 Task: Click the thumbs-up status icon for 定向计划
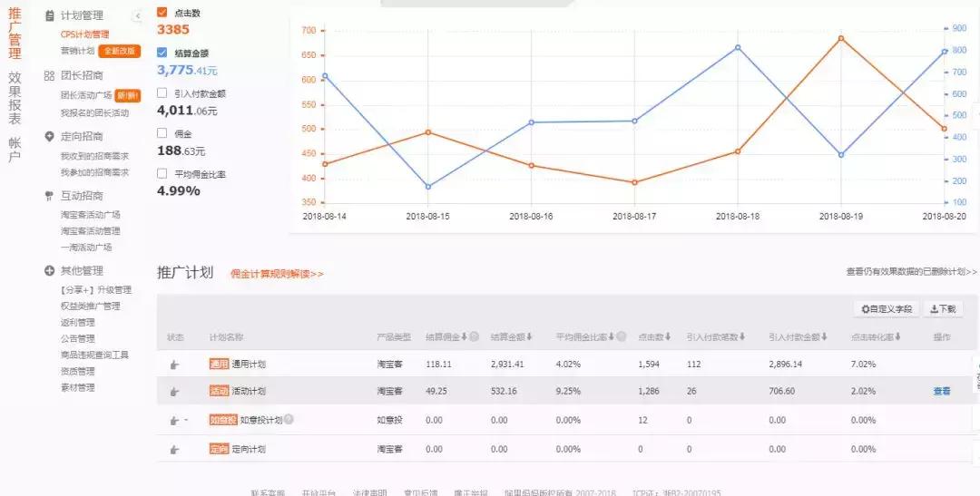(x=174, y=449)
